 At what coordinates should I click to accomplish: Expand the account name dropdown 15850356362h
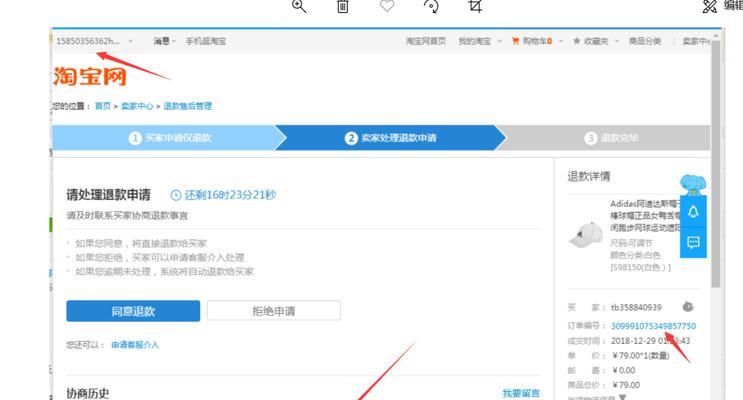pyautogui.click(x=130, y=41)
